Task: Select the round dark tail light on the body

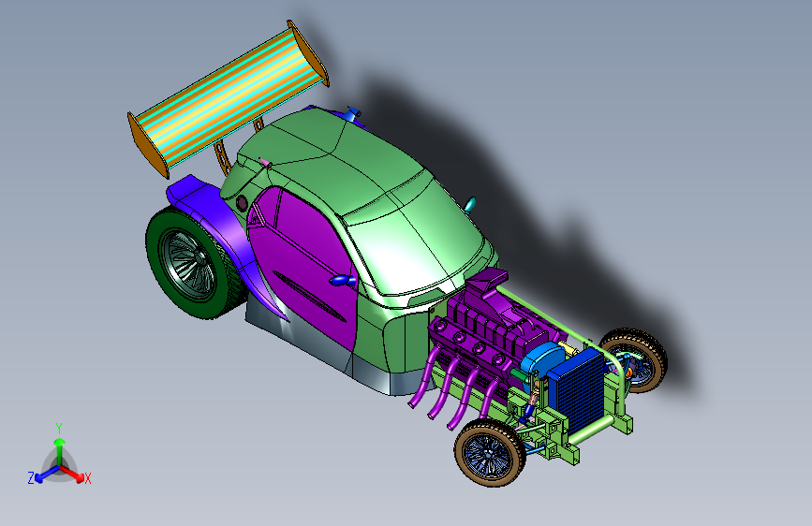Action: click(x=242, y=202)
